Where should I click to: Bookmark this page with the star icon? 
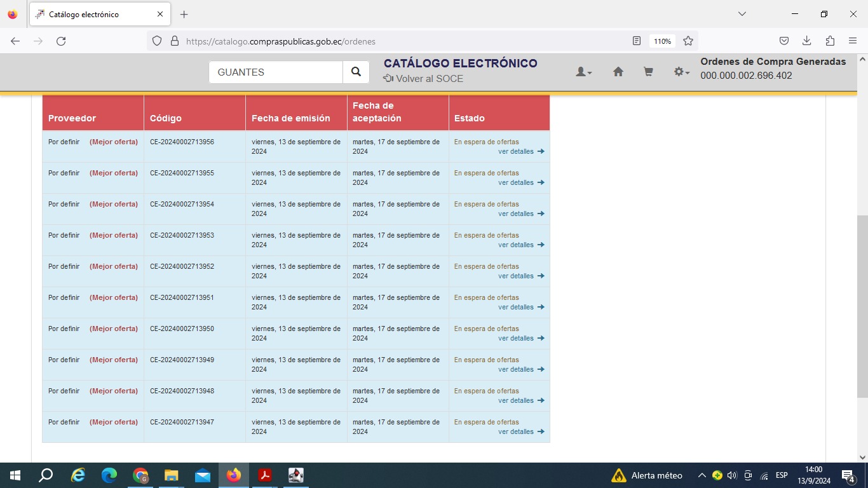688,41
